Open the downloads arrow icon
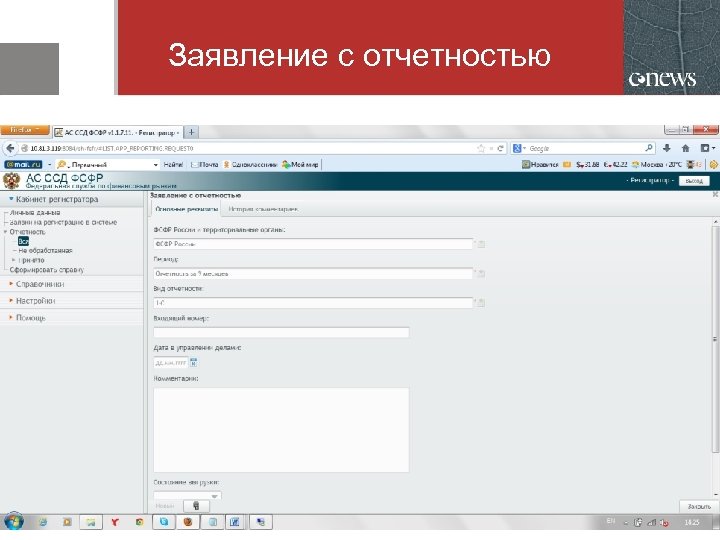This screenshot has width=720, height=540. tap(667, 148)
